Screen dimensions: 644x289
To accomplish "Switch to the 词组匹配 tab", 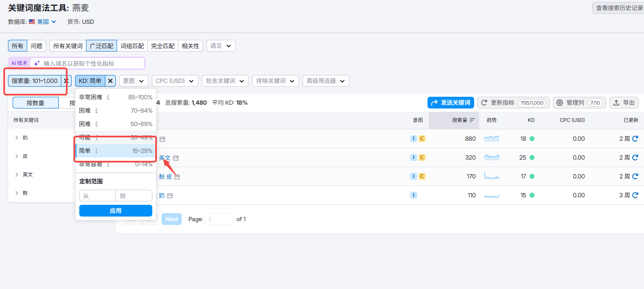I will 132,46.
